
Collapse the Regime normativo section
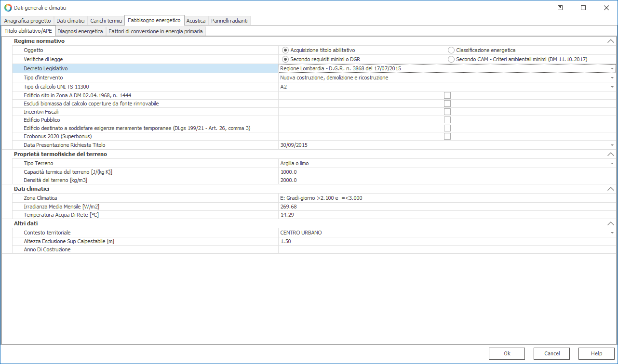pyautogui.click(x=611, y=41)
